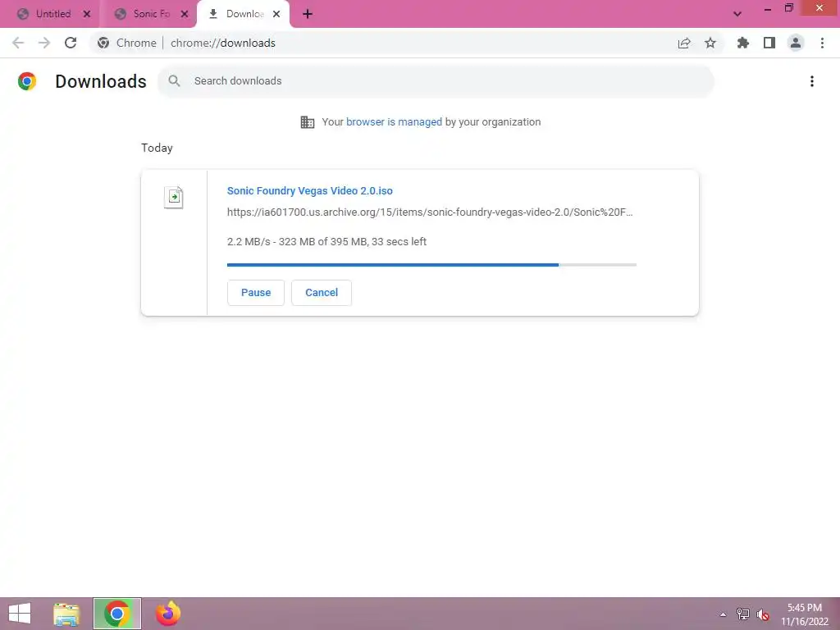The width and height of the screenshot is (840, 630).
Task: Click the archive.org download source URL
Action: pyautogui.click(x=430, y=212)
